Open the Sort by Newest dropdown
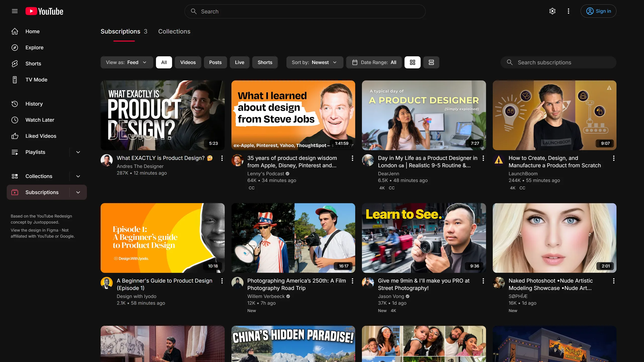The height and width of the screenshot is (362, 644). click(x=314, y=62)
